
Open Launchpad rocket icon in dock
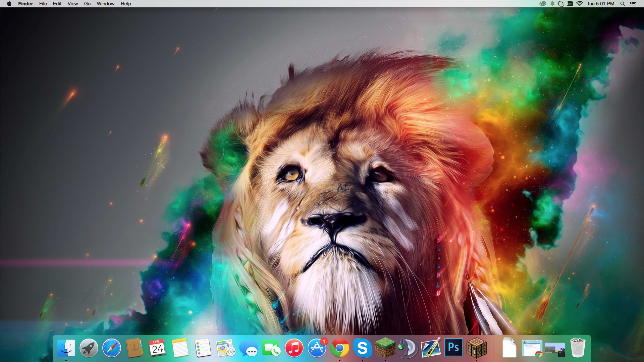89,348
